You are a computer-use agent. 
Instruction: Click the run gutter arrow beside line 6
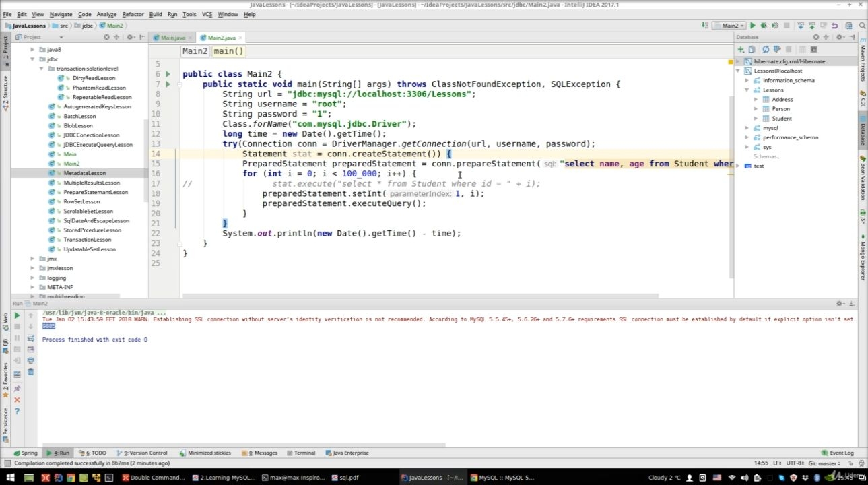[168, 74]
